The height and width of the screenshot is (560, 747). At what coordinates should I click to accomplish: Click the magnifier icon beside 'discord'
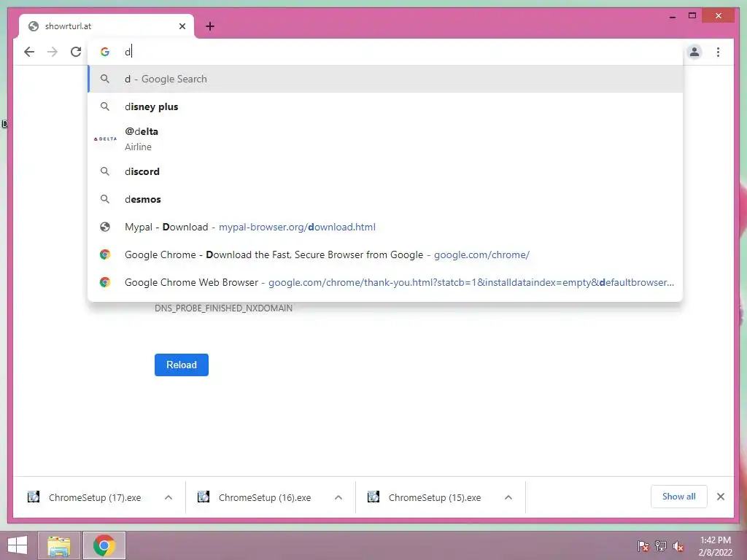coord(105,171)
